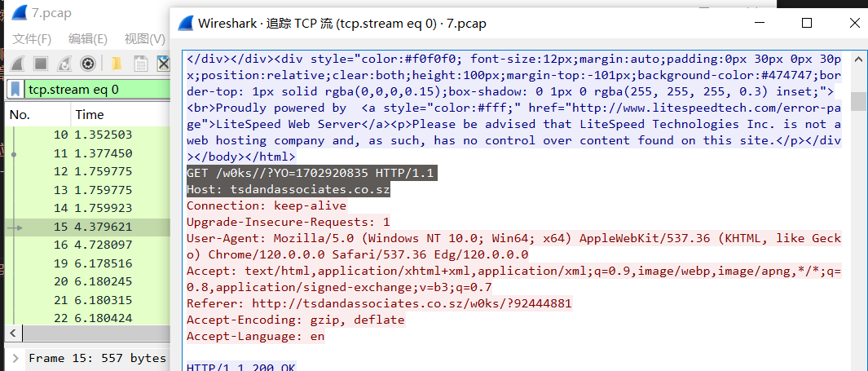The width and height of the screenshot is (868, 371).
Task: Click the start capture shark fin icon
Action: (16, 63)
